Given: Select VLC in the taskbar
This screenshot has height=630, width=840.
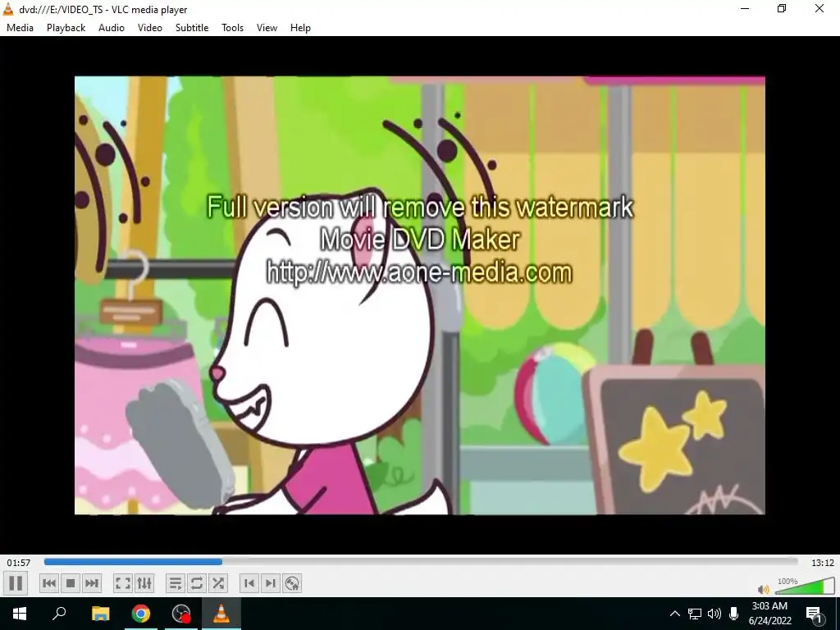Looking at the screenshot, I should (221, 614).
